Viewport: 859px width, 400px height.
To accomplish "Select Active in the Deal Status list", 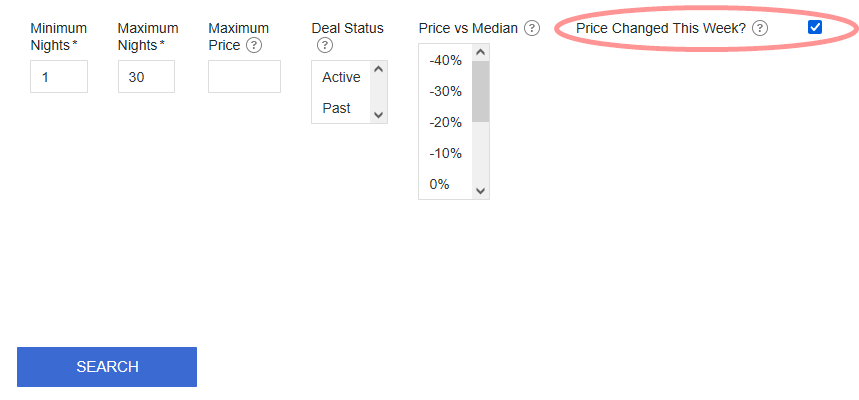I will pyautogui.click(x=341, y=77).
